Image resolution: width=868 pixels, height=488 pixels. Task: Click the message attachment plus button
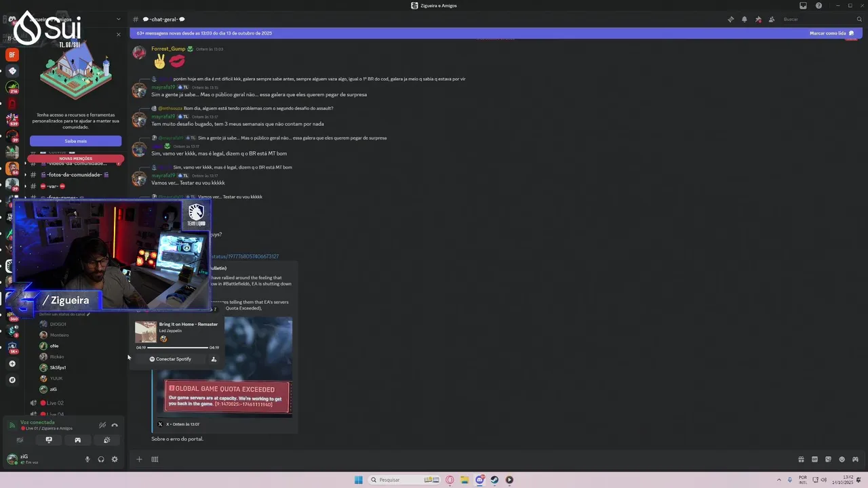[x=139, y=459]
